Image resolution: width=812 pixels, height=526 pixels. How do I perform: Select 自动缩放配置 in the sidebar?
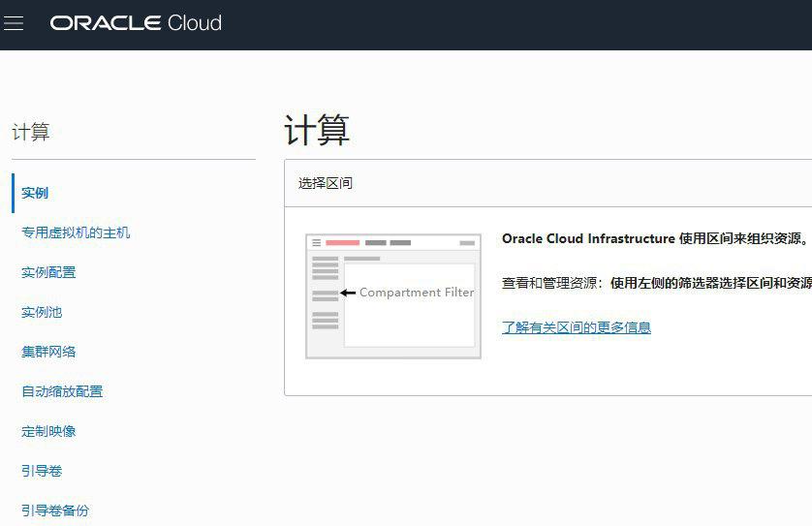pos(62,391)
